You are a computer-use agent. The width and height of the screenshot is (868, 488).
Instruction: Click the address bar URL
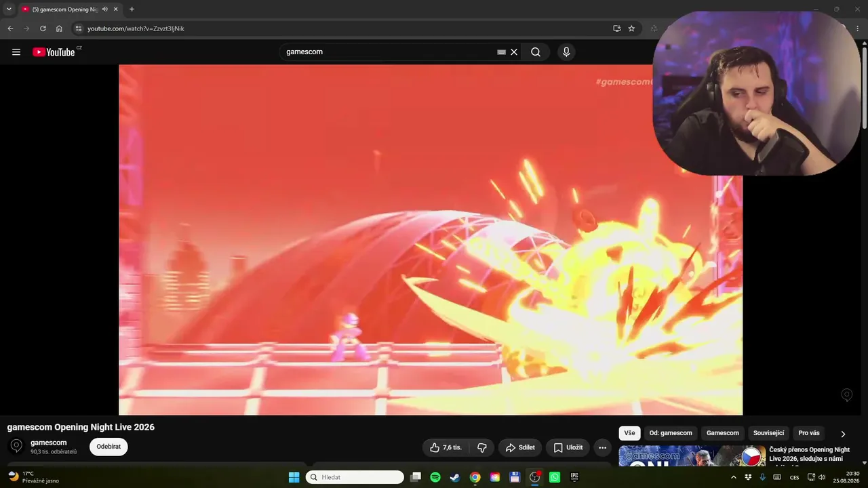pos(136,28)
